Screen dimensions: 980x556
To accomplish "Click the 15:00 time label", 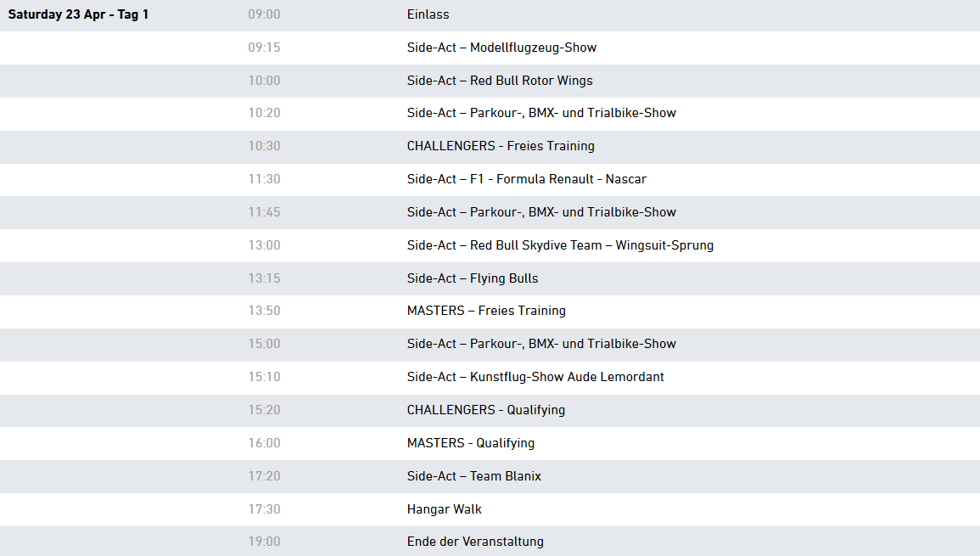I will (x=265, y=344).
